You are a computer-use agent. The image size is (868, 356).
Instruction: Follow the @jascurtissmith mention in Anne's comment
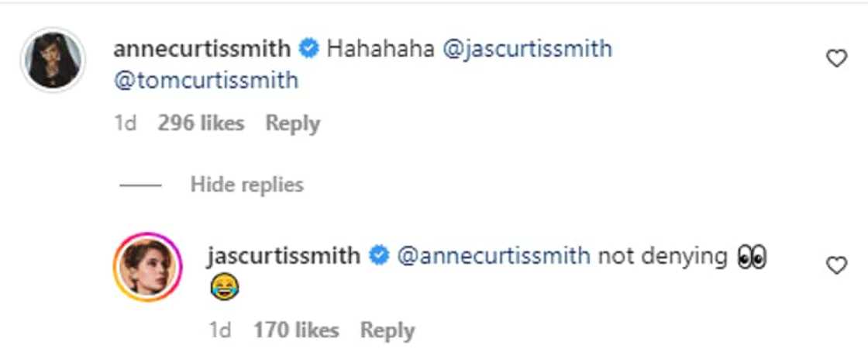click(x=527, y=50)
